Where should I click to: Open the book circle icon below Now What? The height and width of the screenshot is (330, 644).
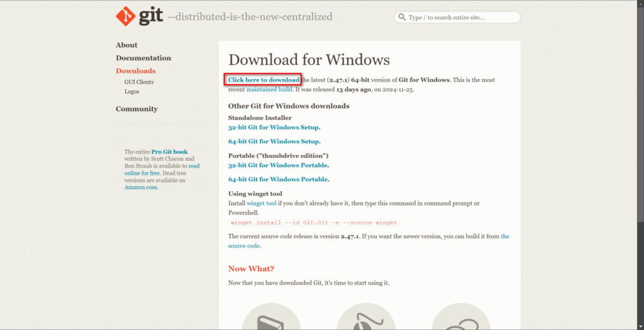pos(271,316)
